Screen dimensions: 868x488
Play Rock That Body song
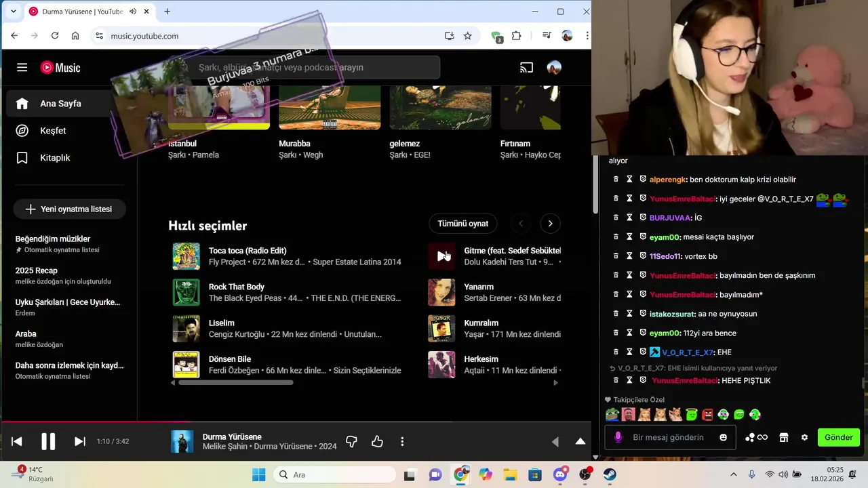point(186,292)
